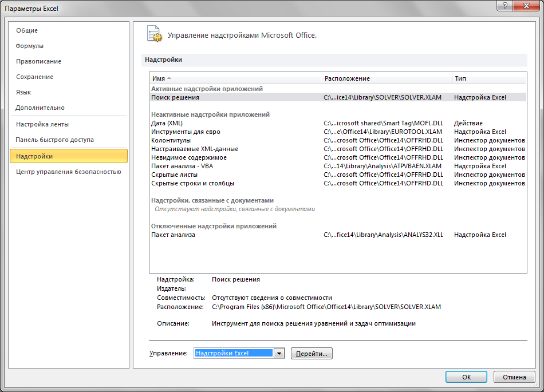Select the Язык category
This screenshot has width=544, height=392.
coord(23,92)
